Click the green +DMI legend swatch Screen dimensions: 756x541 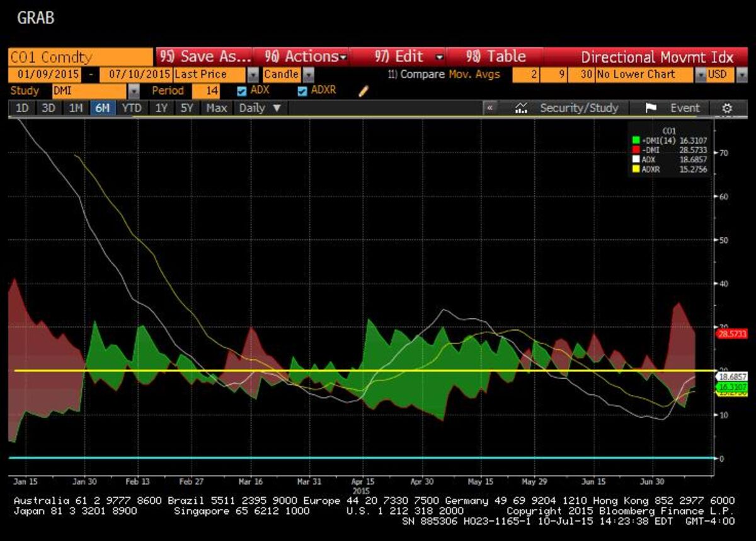636,141
